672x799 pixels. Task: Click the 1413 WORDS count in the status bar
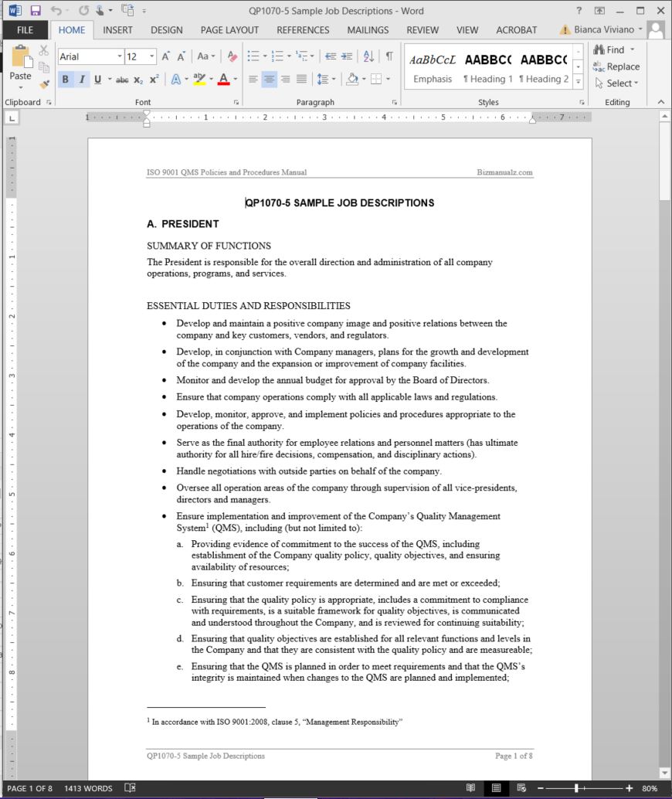[88, 788]
